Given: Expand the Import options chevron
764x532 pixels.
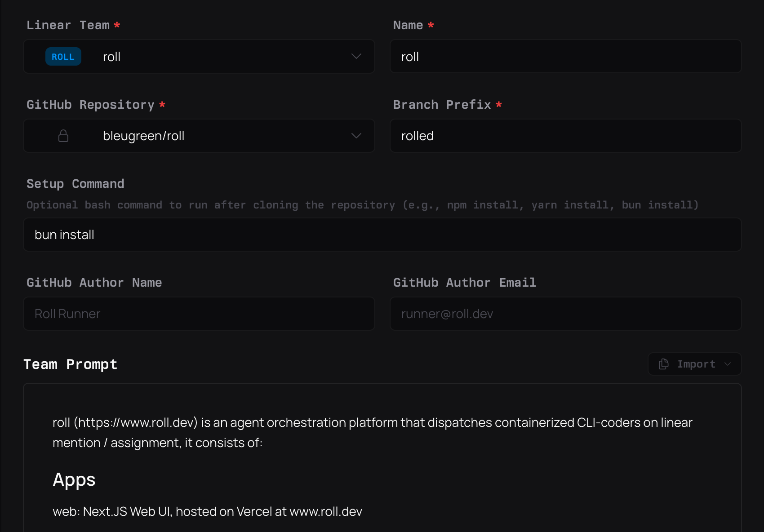Looking at the screenshot, I should pos(728,364).
